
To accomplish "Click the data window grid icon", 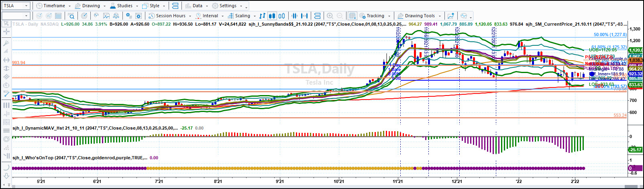I will point(58,16).
